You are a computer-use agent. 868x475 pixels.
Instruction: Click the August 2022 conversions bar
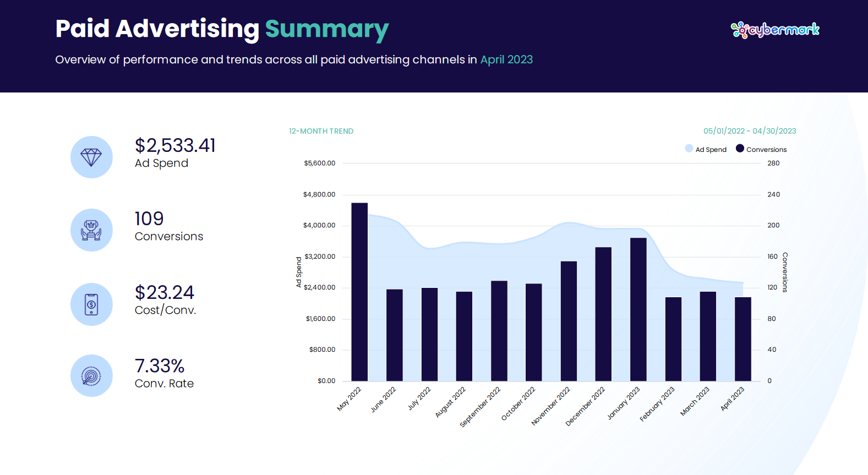tap(464, 336)
